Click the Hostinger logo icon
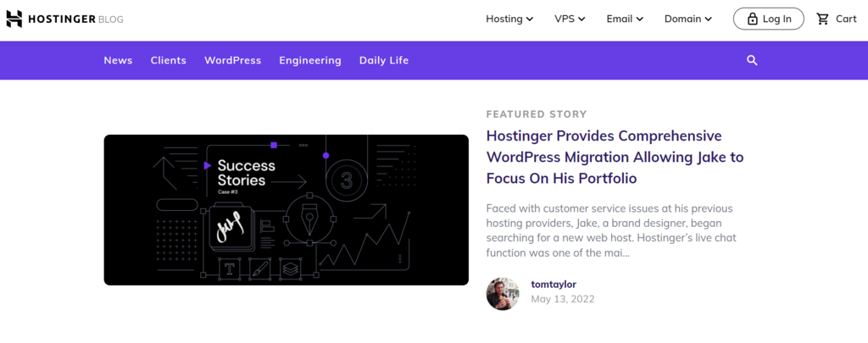The height and width of the screenshot is (343, 868). tap(14, 19)
